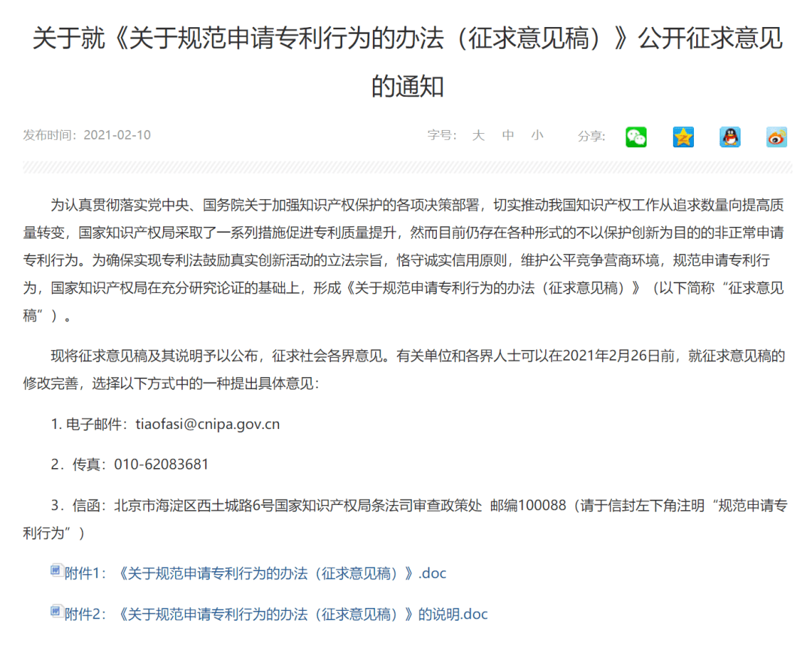Click publish date 2021-02-10
The width and height of the screenshot is (812, 665).
click(117, 135)
